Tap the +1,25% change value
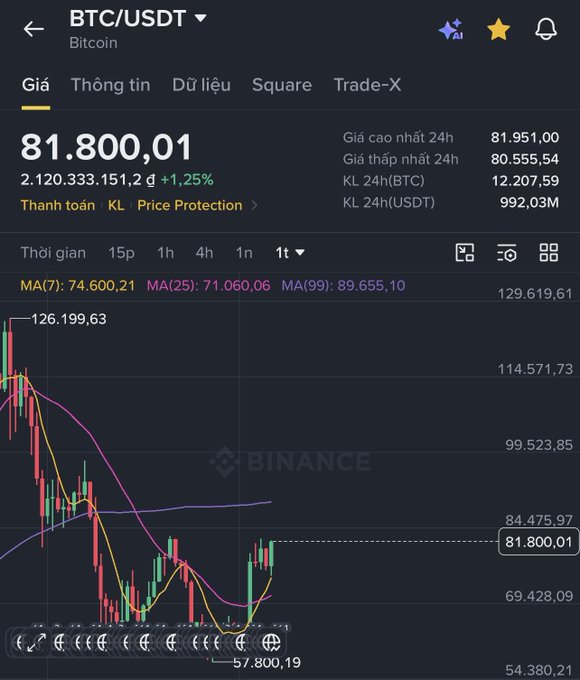The height and width of the screenshot is (680, 580). click(187, 180)
